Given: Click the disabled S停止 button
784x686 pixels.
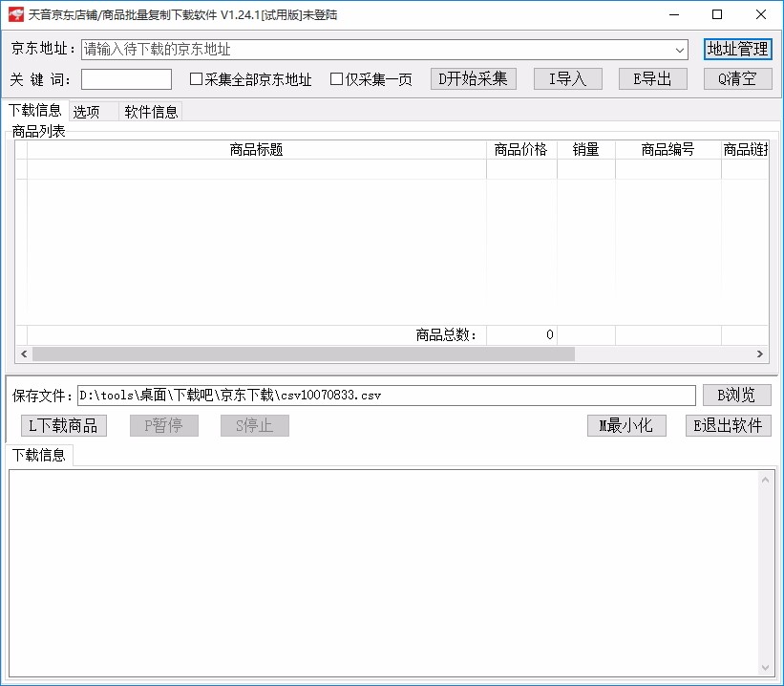Looking at the screenshot, I should coord(255,426).
